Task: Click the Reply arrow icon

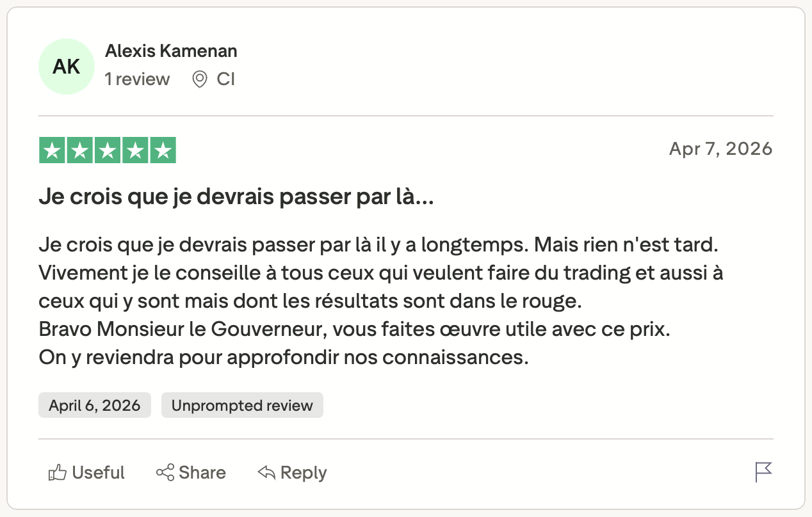Action: pyautogui.click(x=266, y=473)
